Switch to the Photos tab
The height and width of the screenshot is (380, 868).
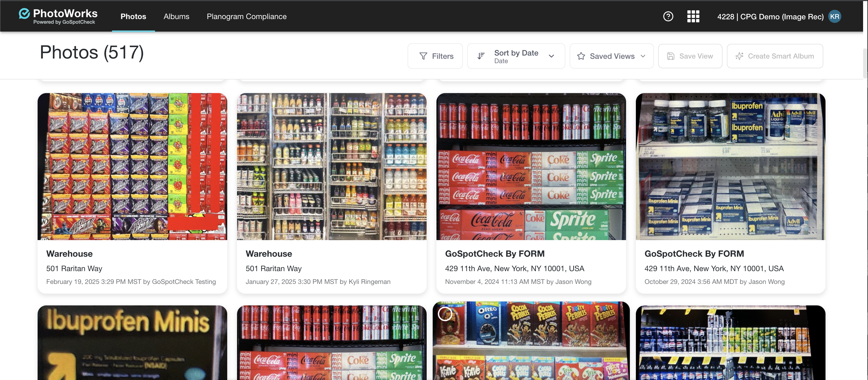pos(133,17)
